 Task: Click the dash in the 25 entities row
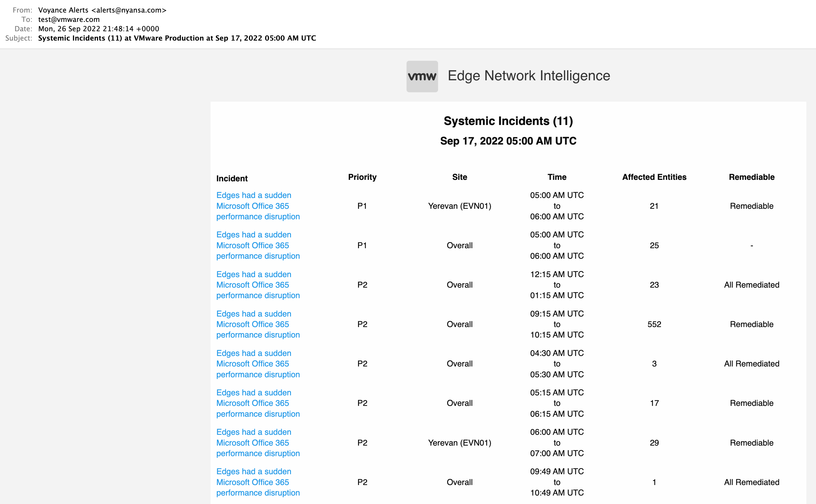tap(752, 246)
